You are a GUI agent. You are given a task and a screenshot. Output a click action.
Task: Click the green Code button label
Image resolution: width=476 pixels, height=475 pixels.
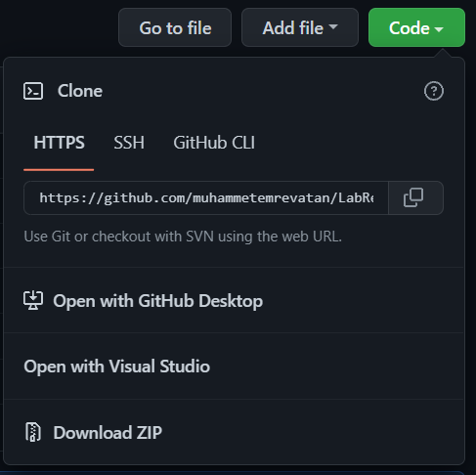click(x=410, y=28)
